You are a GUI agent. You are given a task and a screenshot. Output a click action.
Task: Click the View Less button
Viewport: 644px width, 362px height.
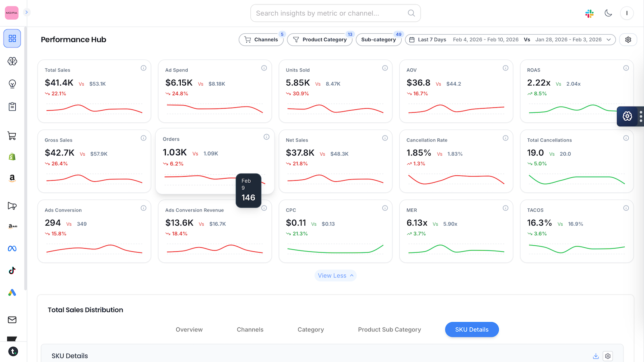[x=335, y=276]
